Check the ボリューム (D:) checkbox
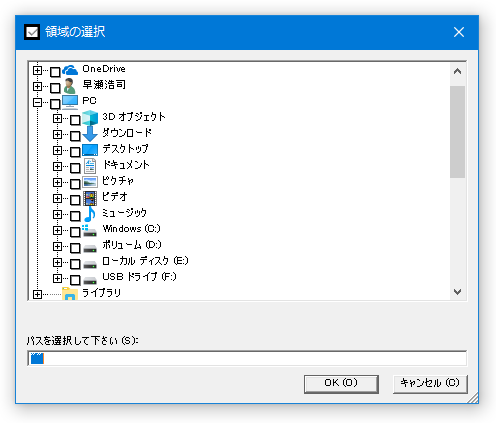 pyautogui.click(x=75, y=248)
